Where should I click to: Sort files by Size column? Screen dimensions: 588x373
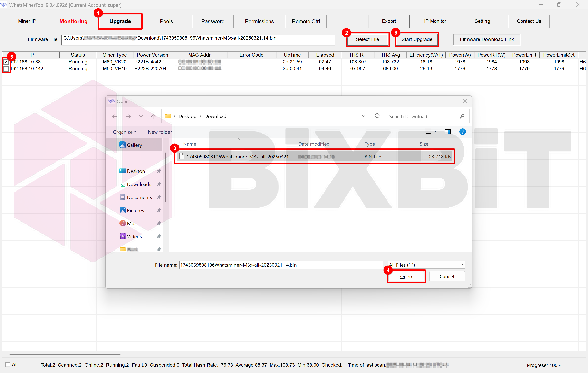[424, 144]
